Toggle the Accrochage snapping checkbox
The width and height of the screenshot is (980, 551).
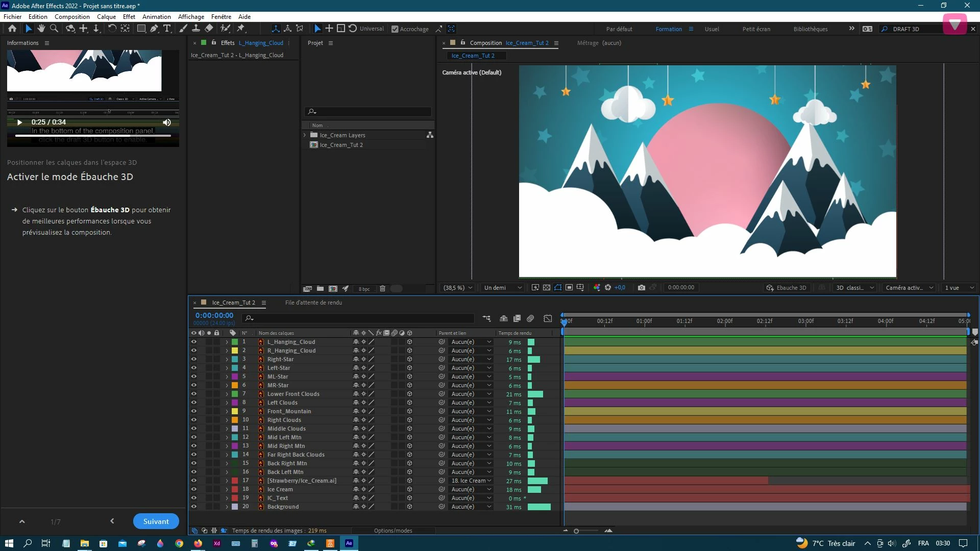395,29
